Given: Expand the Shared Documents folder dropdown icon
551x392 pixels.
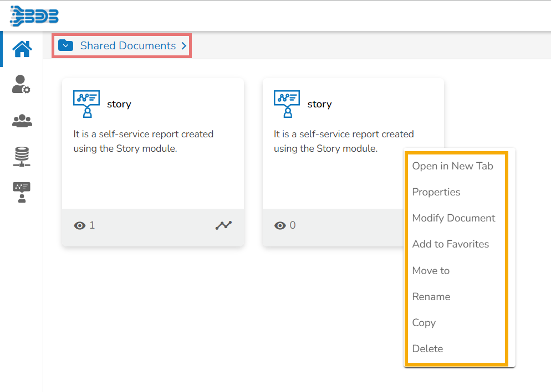Looking at the screenshot, I should [x=66, y=46].
